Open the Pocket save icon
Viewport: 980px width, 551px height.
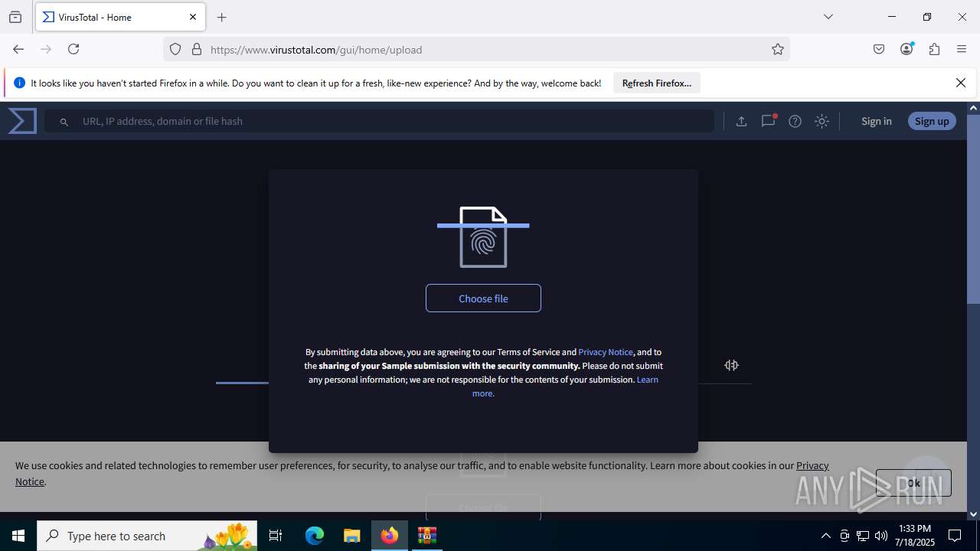pos(879,49)
